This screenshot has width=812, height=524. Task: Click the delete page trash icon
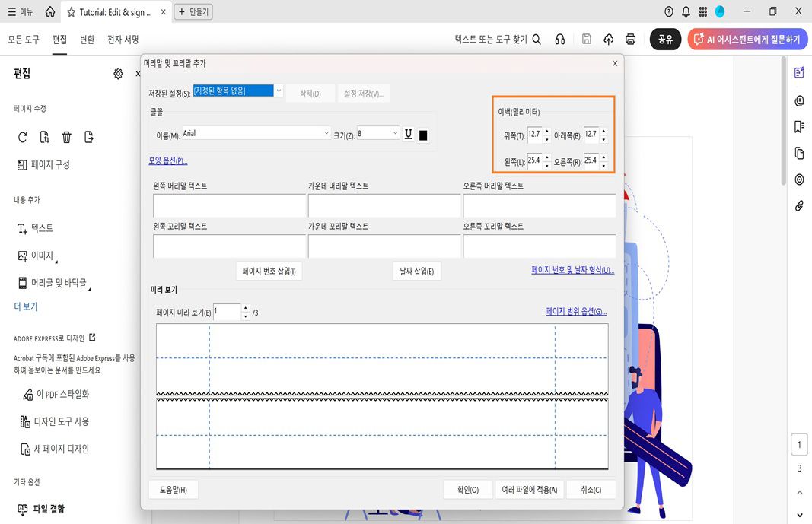point(67,137)
